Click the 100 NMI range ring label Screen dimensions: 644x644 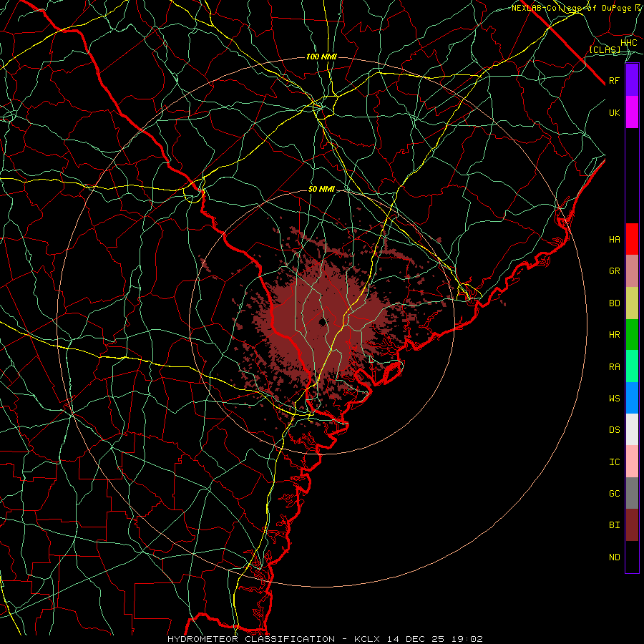321,57
